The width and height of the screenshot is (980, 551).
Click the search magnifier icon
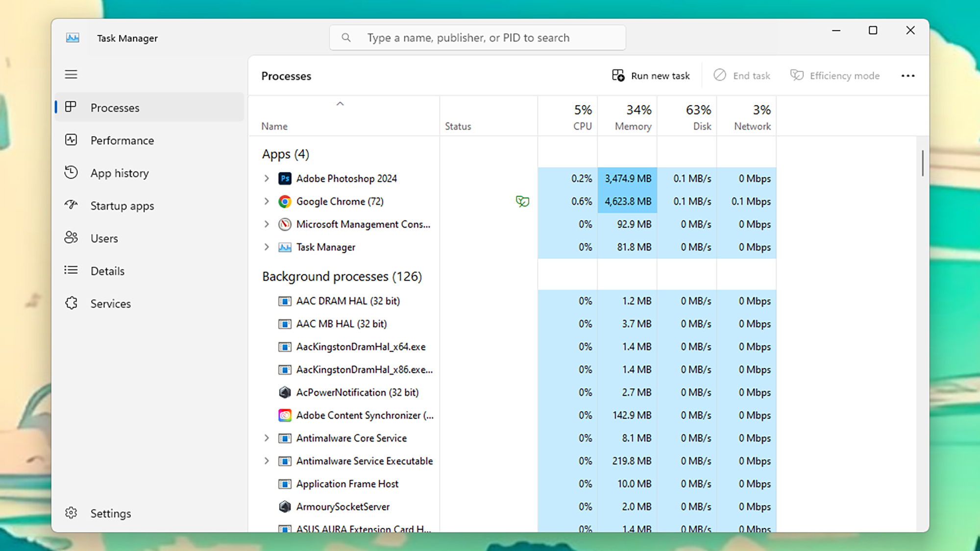tap(346, 37)
